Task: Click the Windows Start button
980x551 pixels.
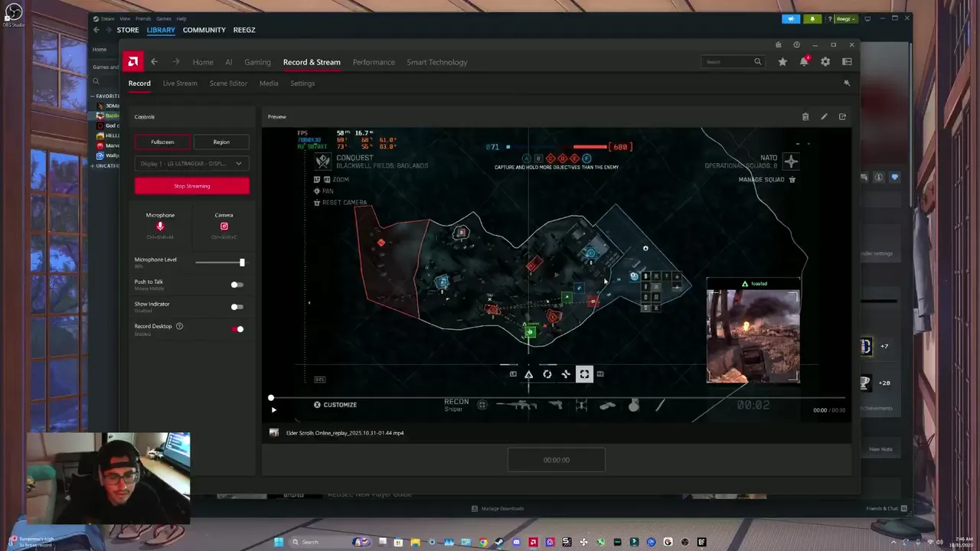Action: coord(279,542)
